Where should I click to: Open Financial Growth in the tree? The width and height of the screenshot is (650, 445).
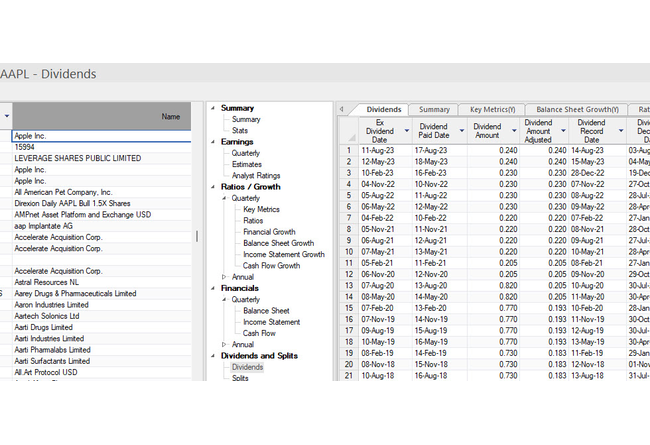[x=269, y=232]
